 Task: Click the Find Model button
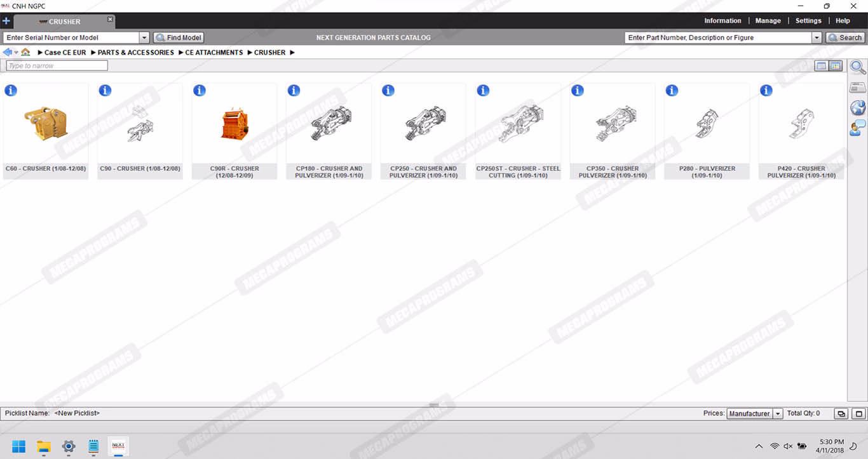(x=179, y=38)
